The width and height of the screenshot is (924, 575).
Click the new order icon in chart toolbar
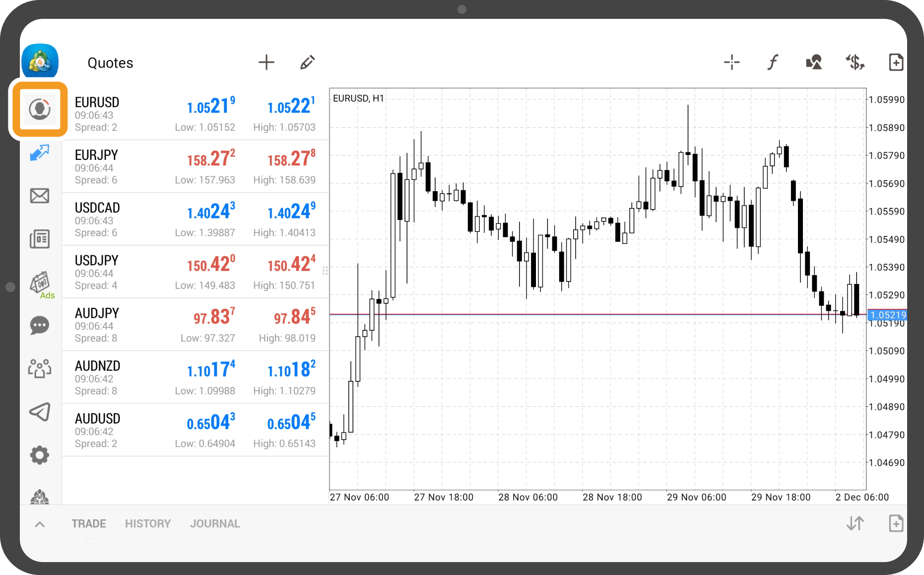click(x=896, y=63)
